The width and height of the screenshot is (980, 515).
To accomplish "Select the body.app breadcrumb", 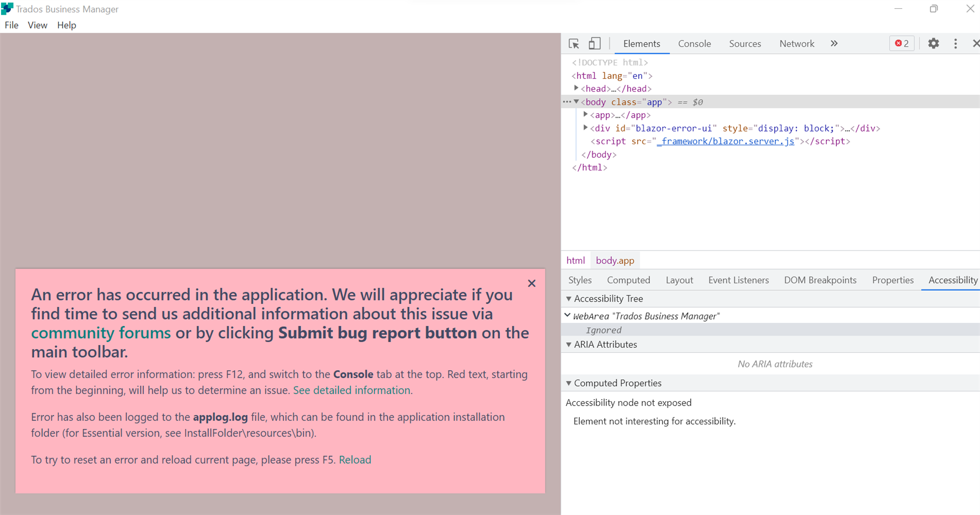I will pyautogui.click(x=615, y=260).
